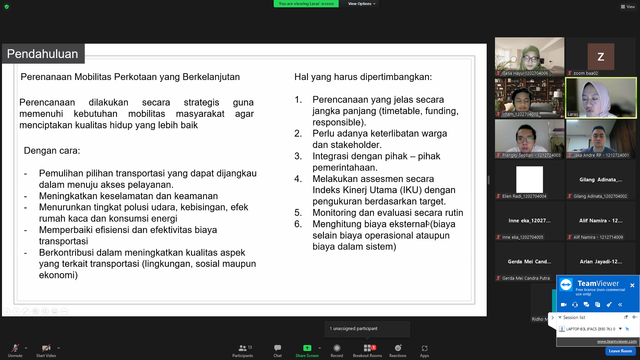Select Ellen Radi participant tile

click(530, 180)
